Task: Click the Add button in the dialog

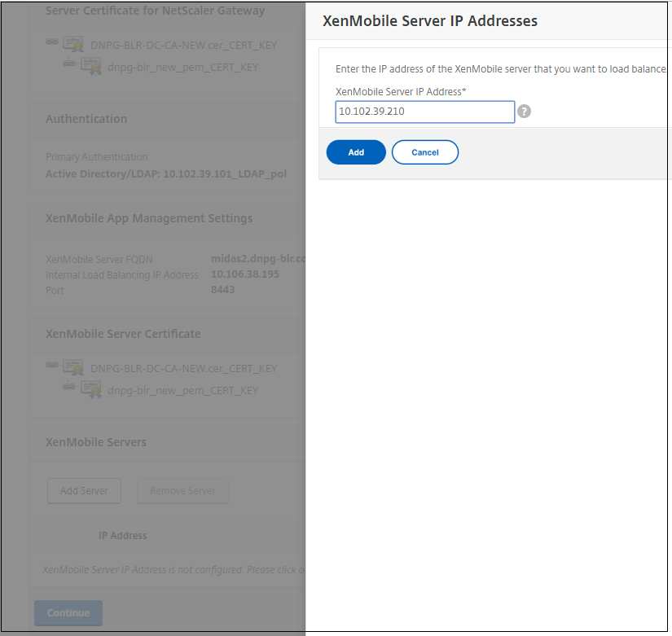Action: pos(356,152)
